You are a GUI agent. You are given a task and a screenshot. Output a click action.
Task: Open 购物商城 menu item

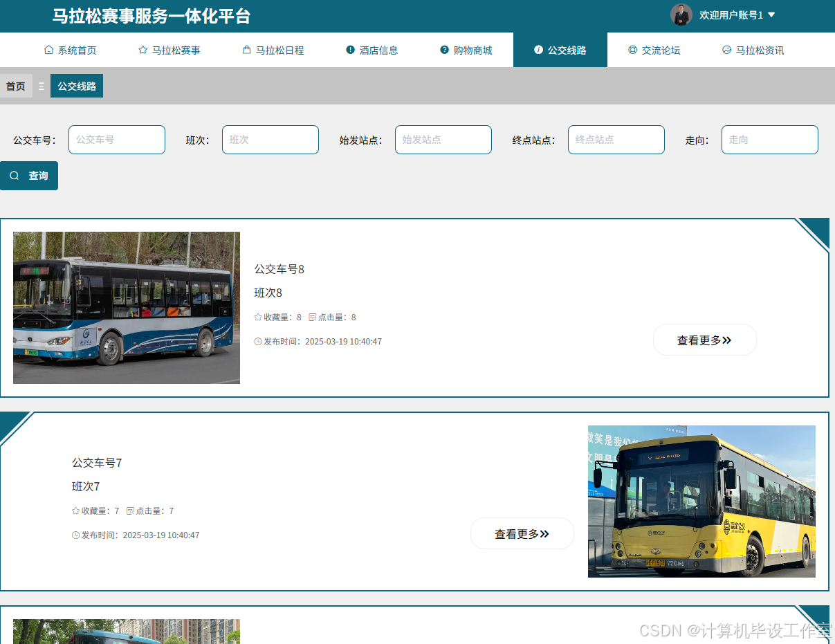(x=466, y=50)
